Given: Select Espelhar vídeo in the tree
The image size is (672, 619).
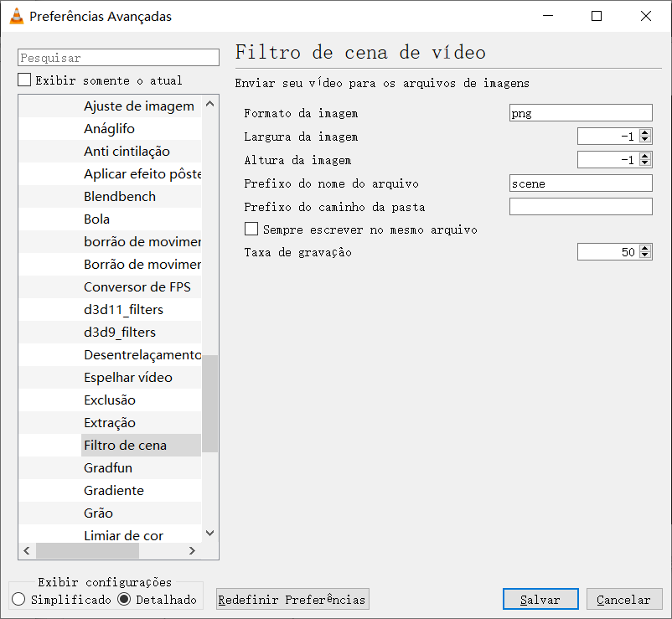Looking at the screenshot, I should [x=127, y=377].
